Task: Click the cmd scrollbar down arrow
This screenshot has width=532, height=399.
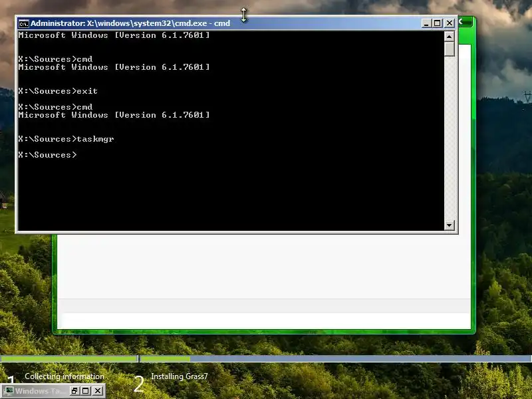Action: coord(450,225)
